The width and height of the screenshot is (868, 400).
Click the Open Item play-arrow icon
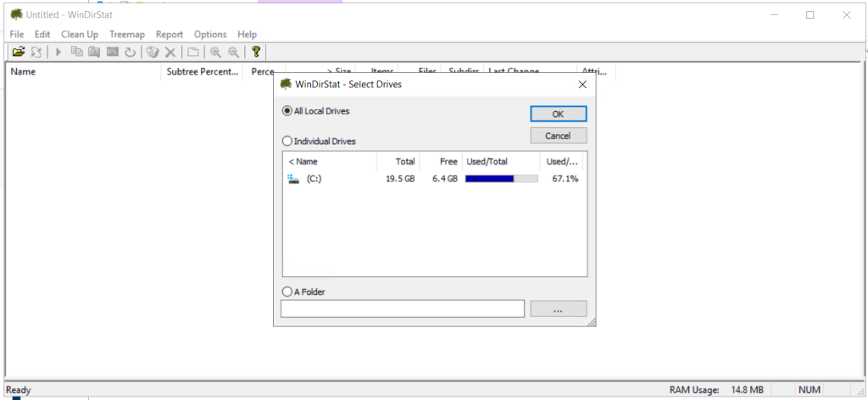pos(58,52)
